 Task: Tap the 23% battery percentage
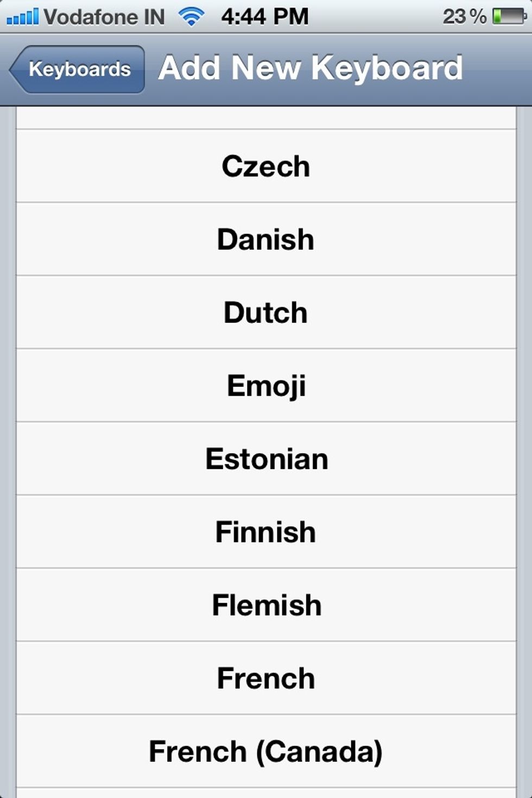tap(464, 17)
